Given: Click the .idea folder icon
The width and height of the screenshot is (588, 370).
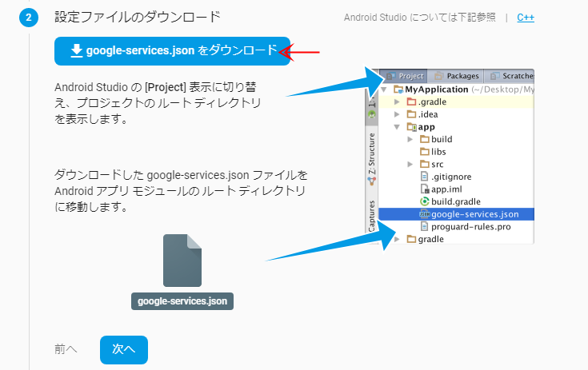Looking at the screenshot, I should pos(411,113).
